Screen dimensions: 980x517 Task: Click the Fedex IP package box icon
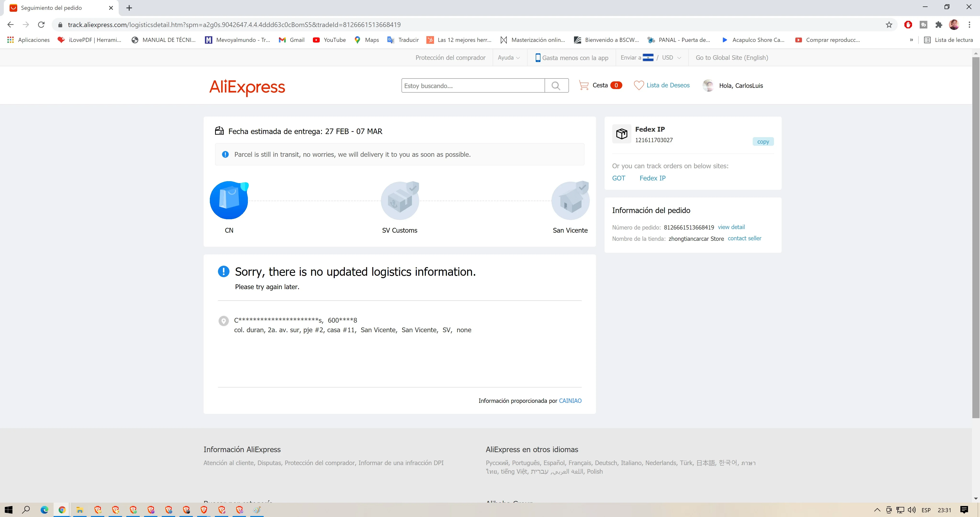click(622, 134)
